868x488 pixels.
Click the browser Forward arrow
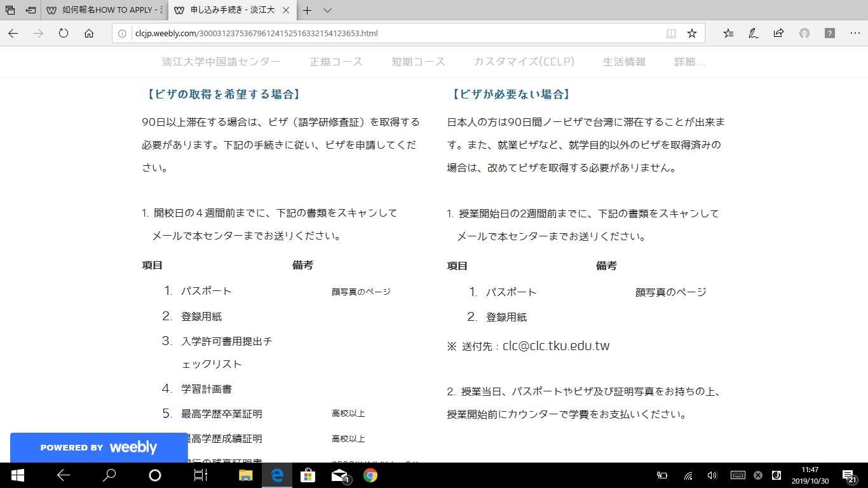[39, 33]
